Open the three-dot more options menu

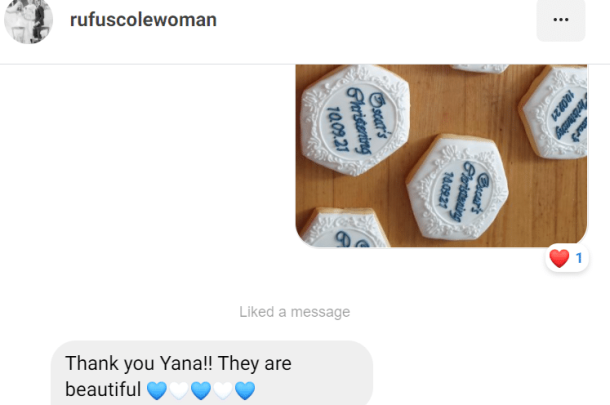(x=561, y=19)
